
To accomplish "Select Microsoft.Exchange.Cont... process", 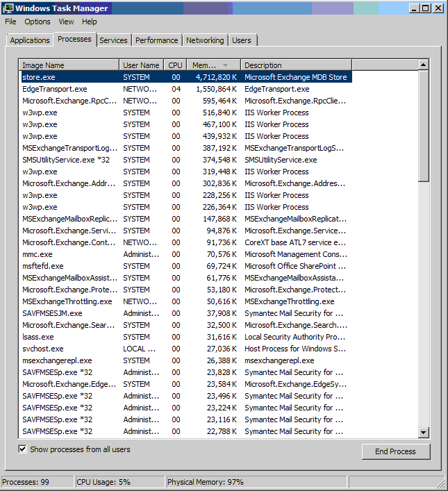I will (187, 242).
